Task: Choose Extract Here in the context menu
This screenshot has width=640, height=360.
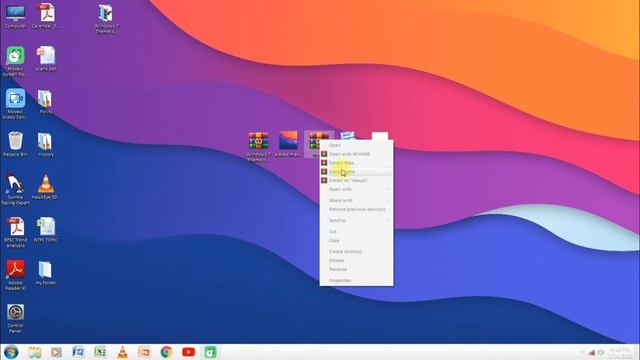Action: click(356, 171)
